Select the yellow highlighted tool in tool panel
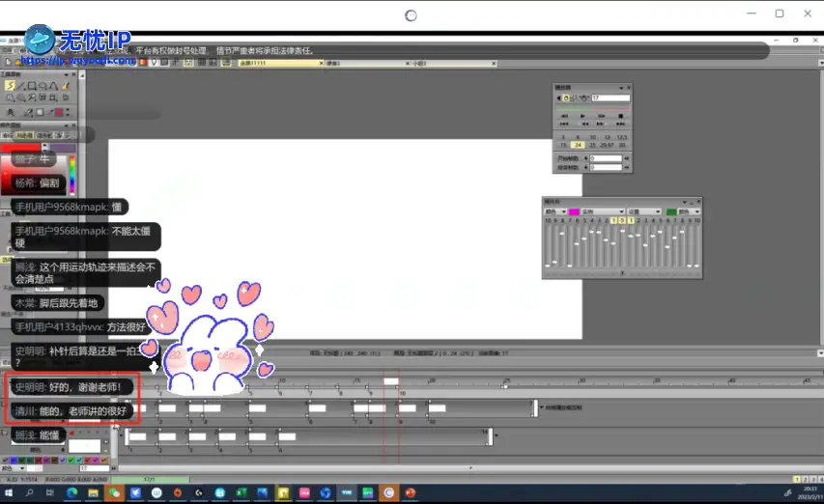The width and height of the screenshot is (824, 504). click(x=11, y=86)
